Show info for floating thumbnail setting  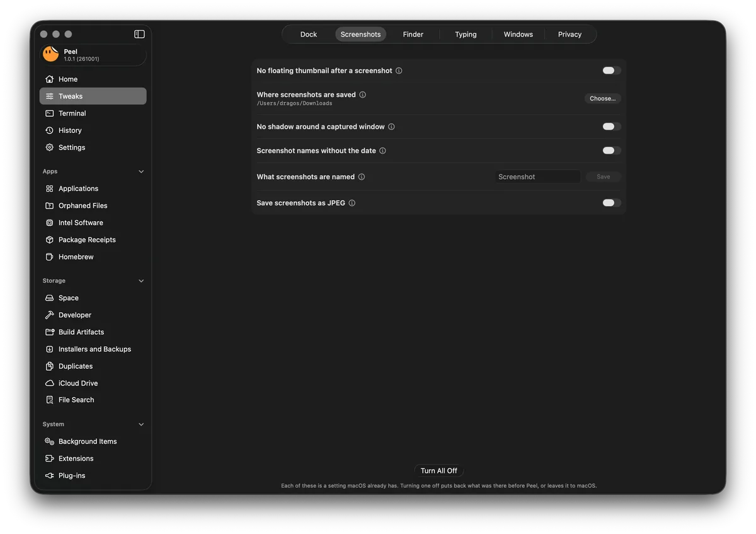pyautogui.click(x=399, y=71)
